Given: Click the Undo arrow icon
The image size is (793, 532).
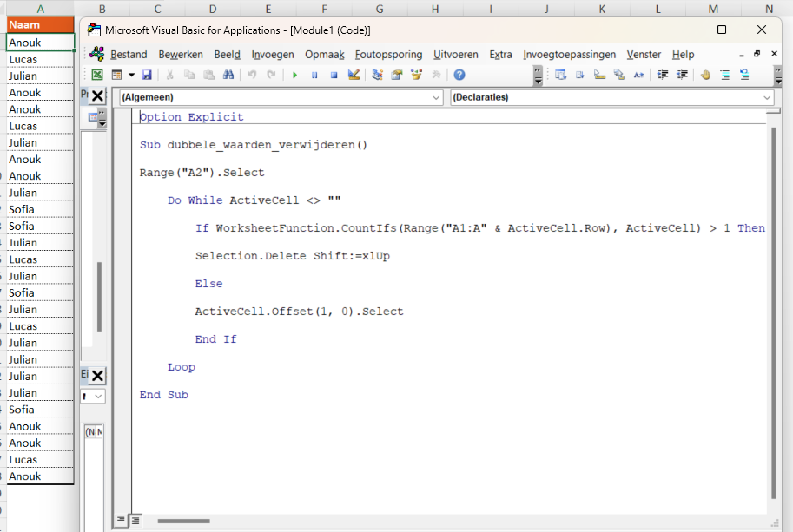Looking at the screenshot, I should [x=252, y=75].
